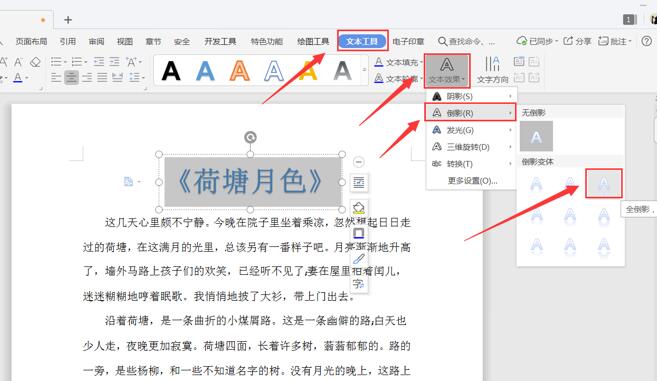
Task: Open the 阴影(S) shadow submenu
Action: [x=471, y=96]
